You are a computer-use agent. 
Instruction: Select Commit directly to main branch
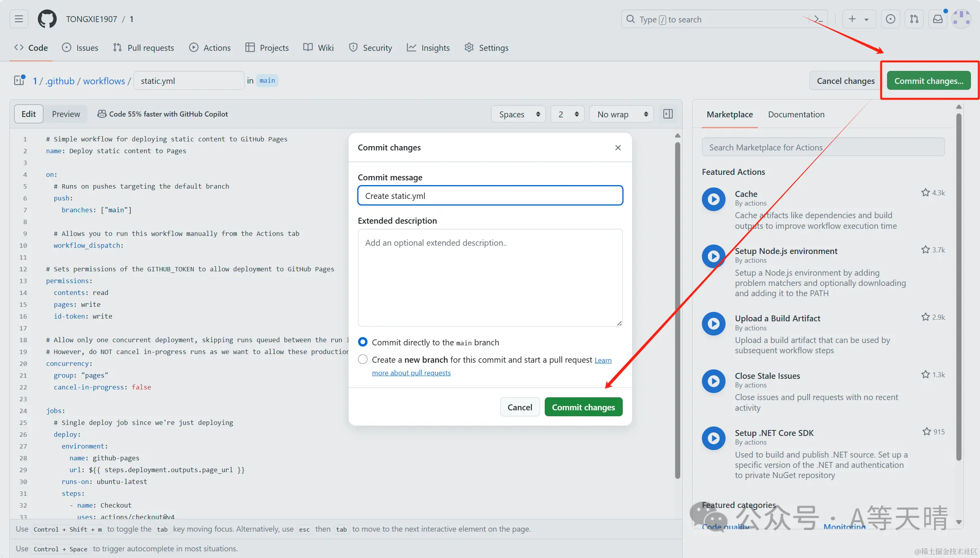tap(363, 342)
